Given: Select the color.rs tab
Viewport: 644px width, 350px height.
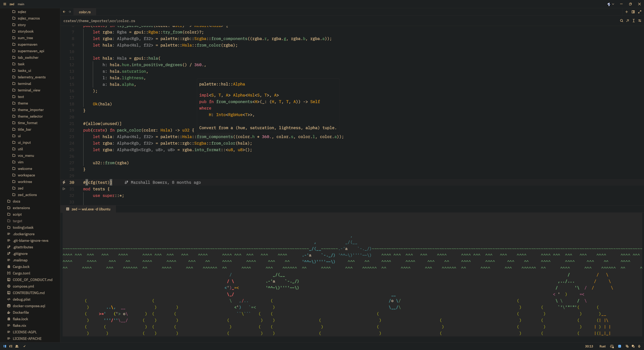Looking at the screenshot, I should click(85, 12).
